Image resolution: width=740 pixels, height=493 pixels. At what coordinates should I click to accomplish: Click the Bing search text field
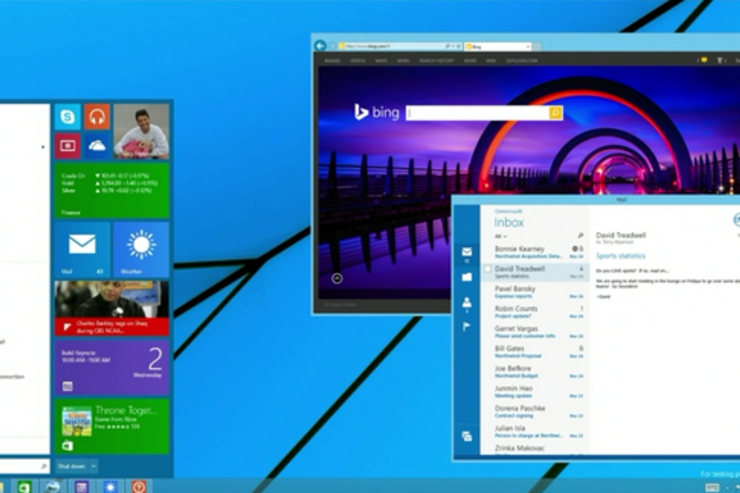click(x=477, y=113)
